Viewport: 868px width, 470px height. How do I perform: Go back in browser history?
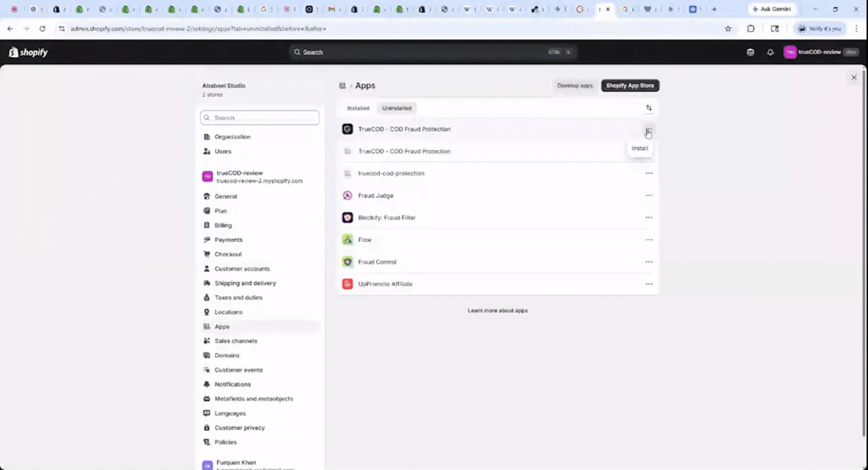pyautogui.click(x=10, y=29)
